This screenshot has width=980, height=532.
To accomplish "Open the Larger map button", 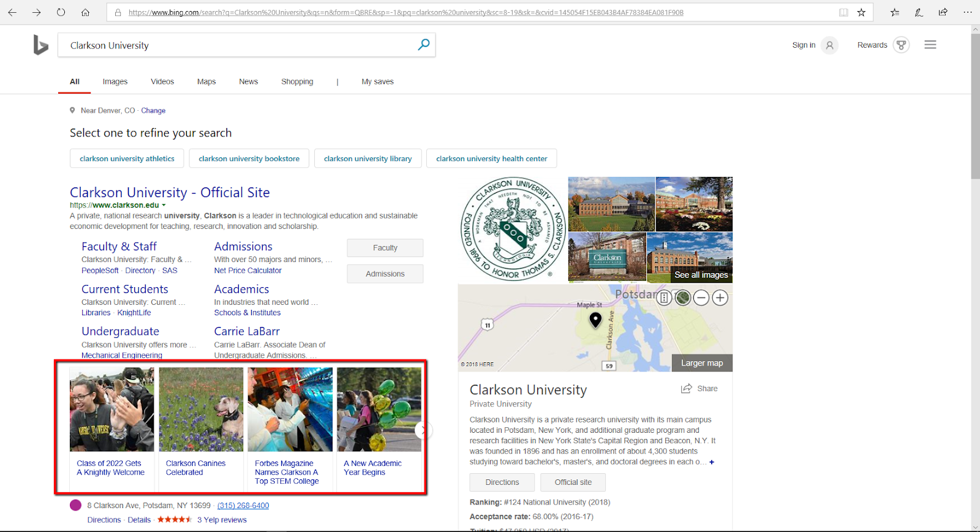I will (x=702, y=363).
